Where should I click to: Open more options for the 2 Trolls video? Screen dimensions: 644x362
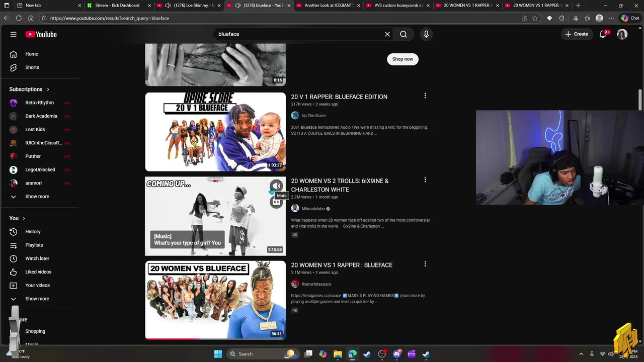(425, 179)
